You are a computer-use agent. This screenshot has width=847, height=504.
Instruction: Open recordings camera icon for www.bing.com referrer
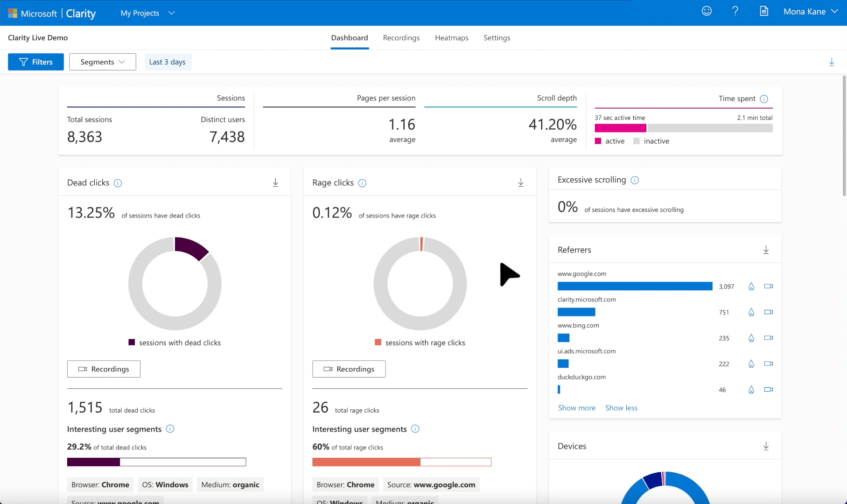(x=769, y=337)
